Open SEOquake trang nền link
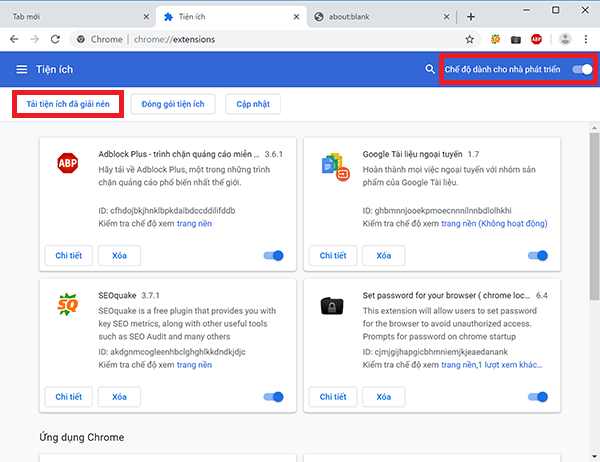 (x=194, y=365)
